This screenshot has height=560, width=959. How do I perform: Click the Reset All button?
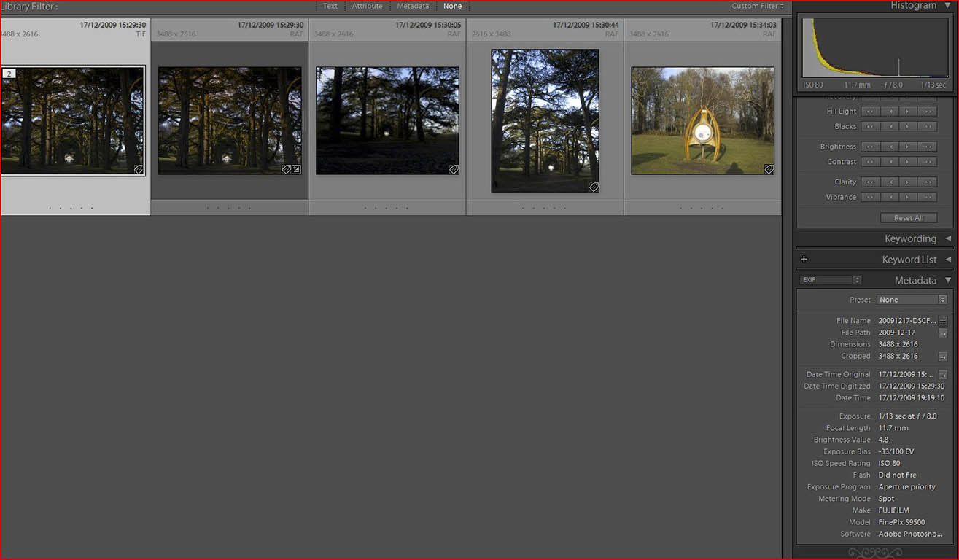point(908,218)
